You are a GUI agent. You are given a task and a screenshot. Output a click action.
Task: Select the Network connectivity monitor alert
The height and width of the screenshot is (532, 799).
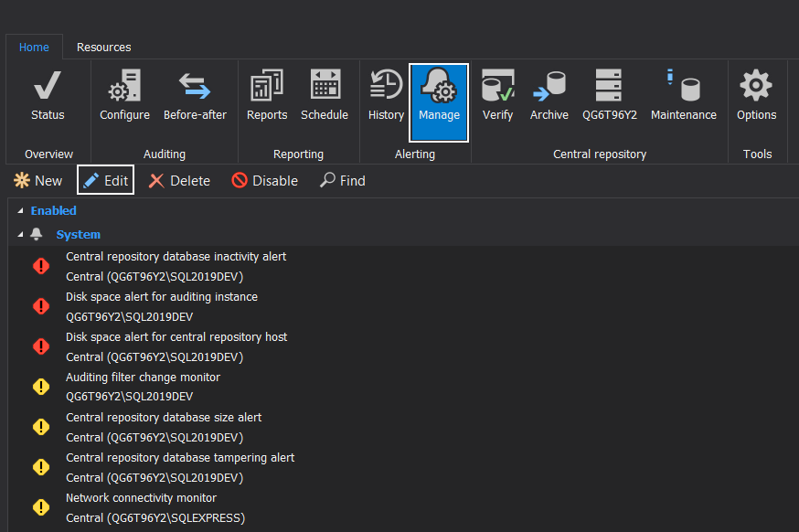click(141, 498)
